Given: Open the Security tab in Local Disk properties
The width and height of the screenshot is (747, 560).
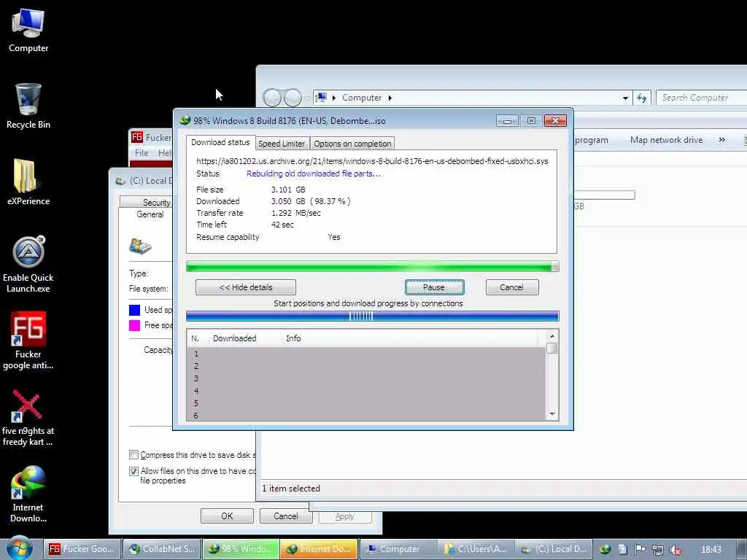Looking at the screenshot, I should pyautogui.click(x=156, y=203).
